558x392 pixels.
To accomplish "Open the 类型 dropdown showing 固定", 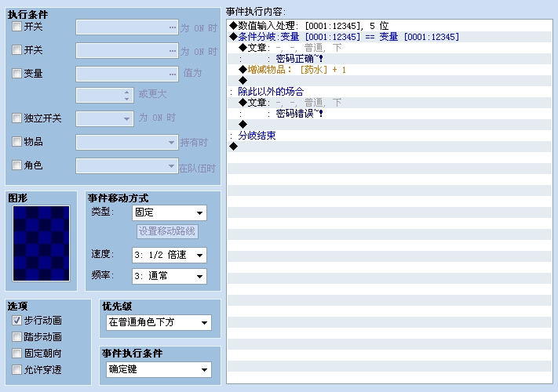I will pos(169,213).
